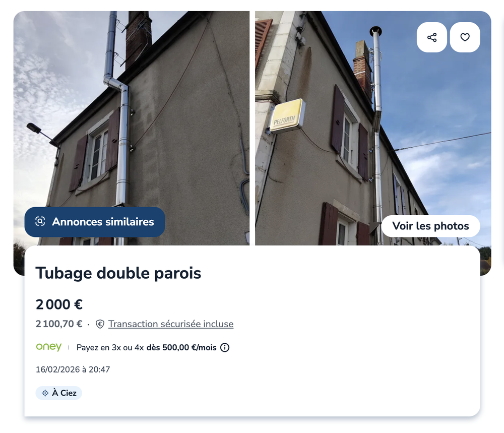504x433 pixels.
Task: Click the location crosshair icon beside Ciez
Action: (x=45, y=393)
